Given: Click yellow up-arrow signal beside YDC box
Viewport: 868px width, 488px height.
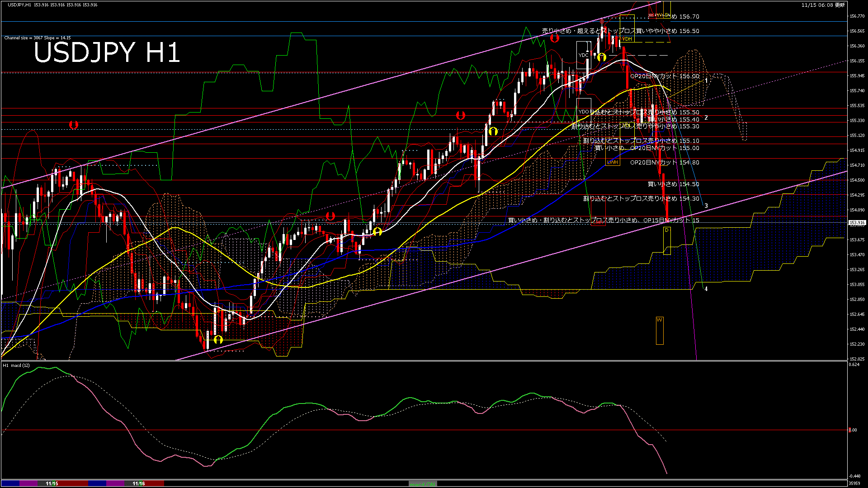Looking at the screenshot, I should (x=601, y=57).
